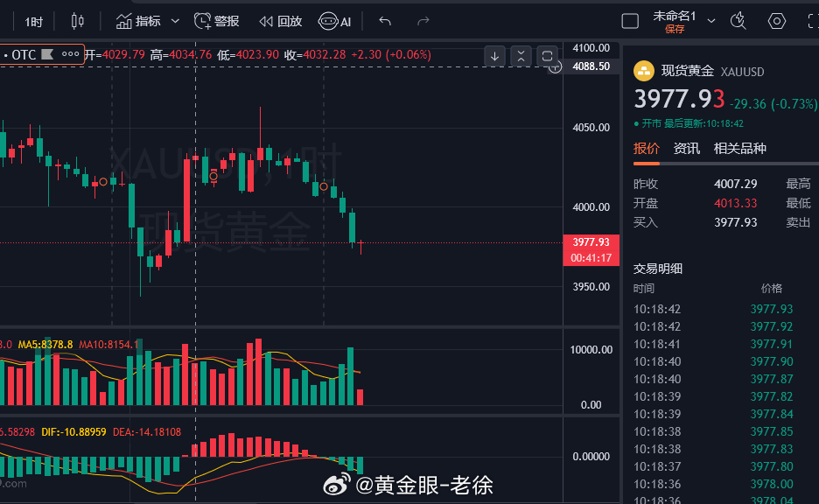Image resolution: width=819 pixels, height=504 pixels.
Task: Select the 10:18:37 trade time row
Action: pos(657,466)
